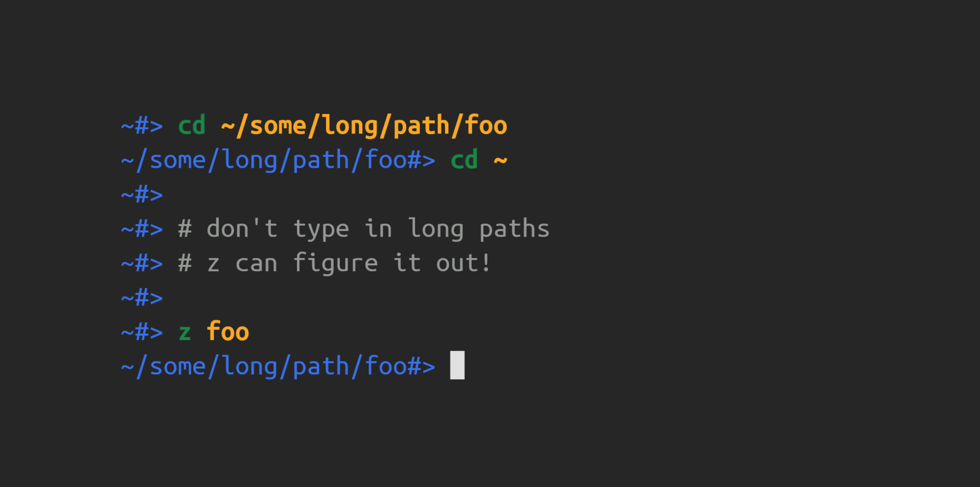980x487 pixels.
Task: Click the word "figure" in the comment
Action: [x=336, y=263]
